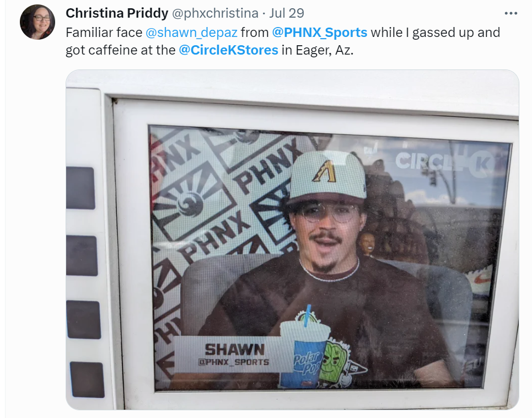Click Christina Priddy's profile avatar
532x418 pixels.
[x=37, y=22]
